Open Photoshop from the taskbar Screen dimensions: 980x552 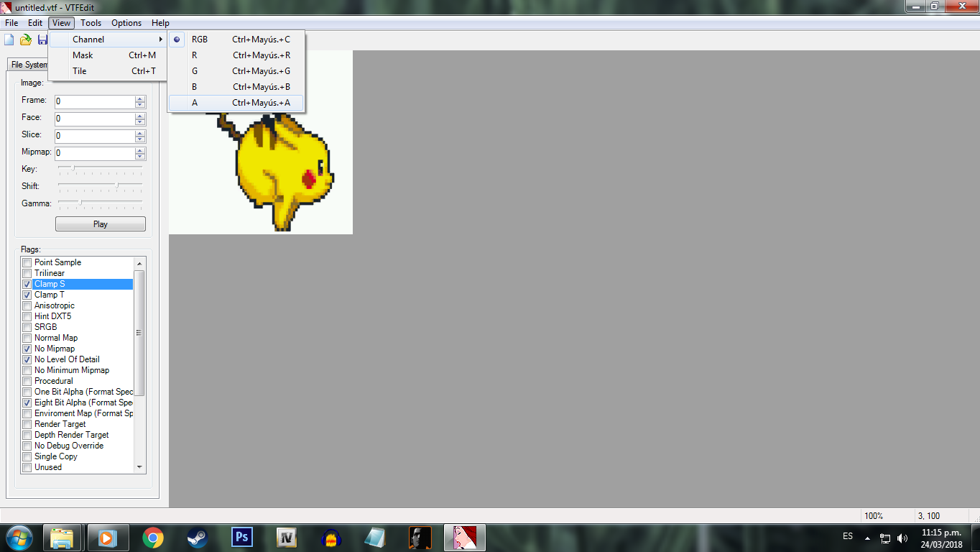(242, 537)
